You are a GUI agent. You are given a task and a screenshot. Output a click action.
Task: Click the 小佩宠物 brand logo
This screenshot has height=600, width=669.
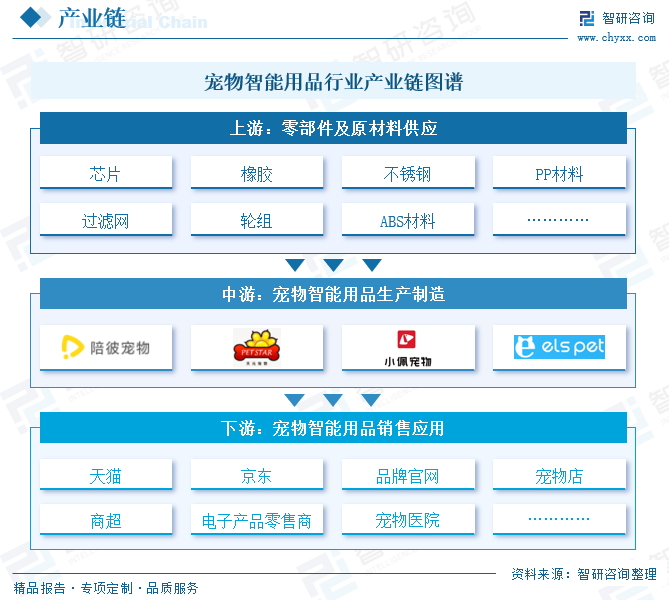(408, 348)
